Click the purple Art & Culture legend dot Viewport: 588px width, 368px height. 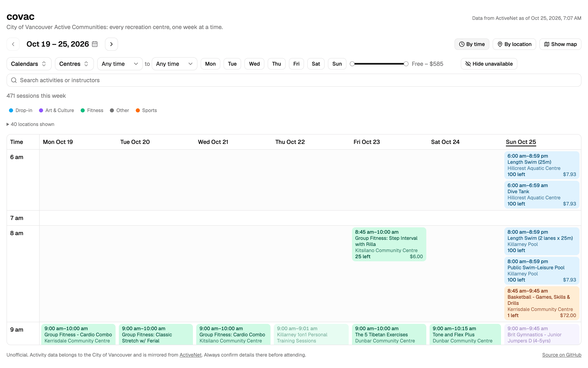click(41, 110)
